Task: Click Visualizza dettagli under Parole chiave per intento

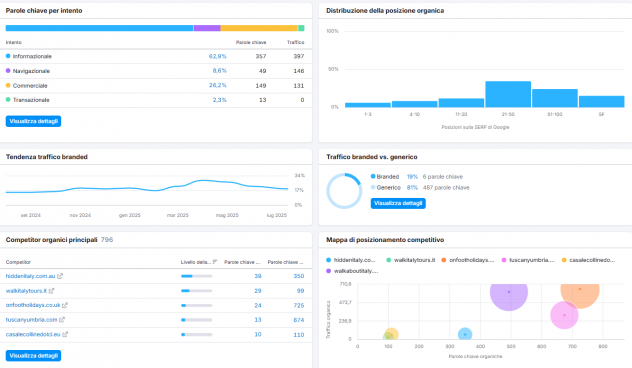Action: (x=33, y=121)
